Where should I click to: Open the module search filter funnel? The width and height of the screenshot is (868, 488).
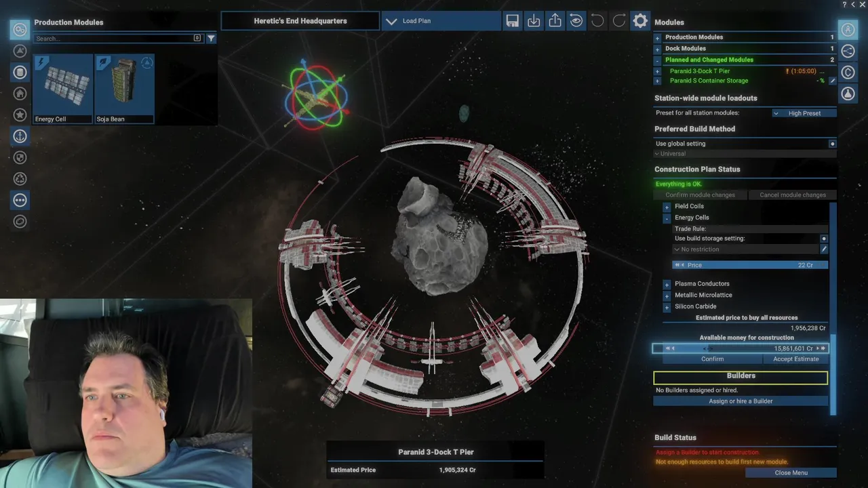pos(211,39)
